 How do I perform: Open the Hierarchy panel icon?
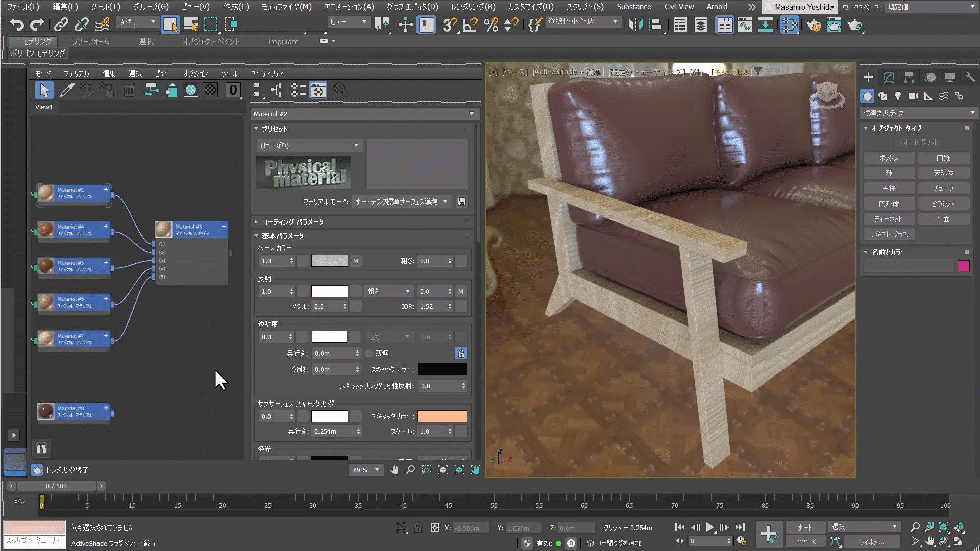[x=909, y=77]
